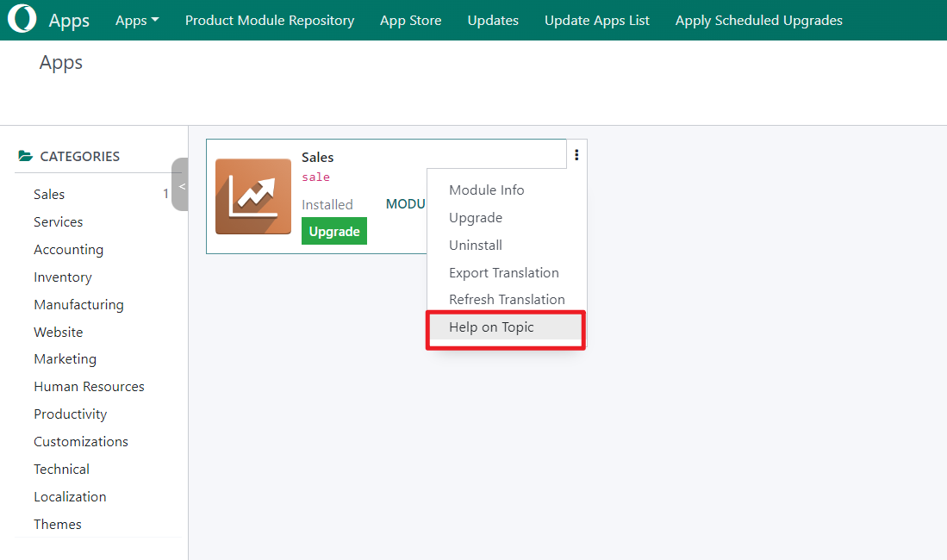Collapse the categories sidebar panel
This screenshot has width=947, height=560.
(x=181, y=185)
